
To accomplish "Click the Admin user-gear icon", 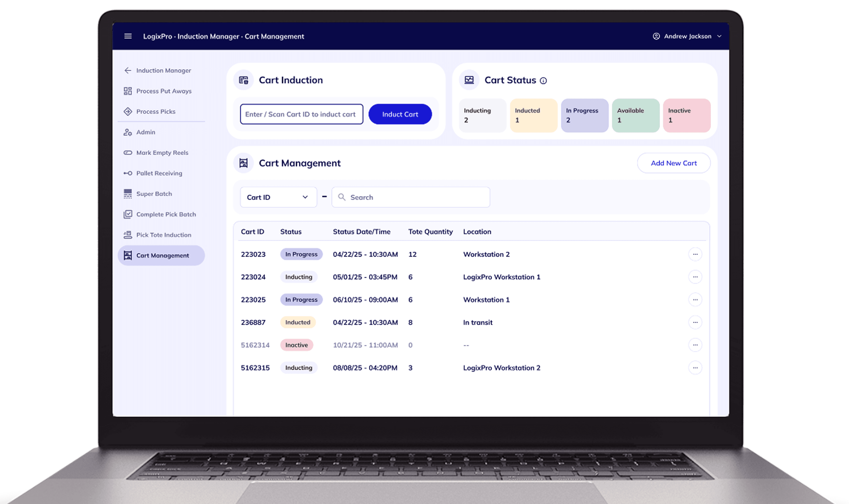I will tap(128, 132).
